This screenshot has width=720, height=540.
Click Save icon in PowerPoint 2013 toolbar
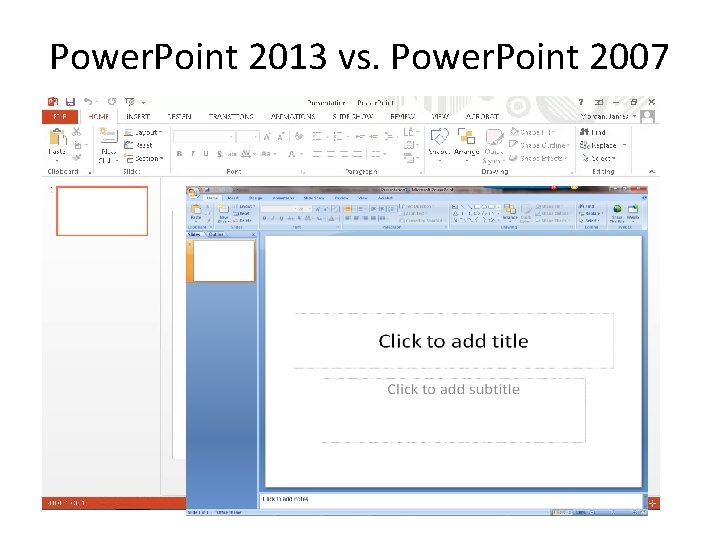pos(70,101)
